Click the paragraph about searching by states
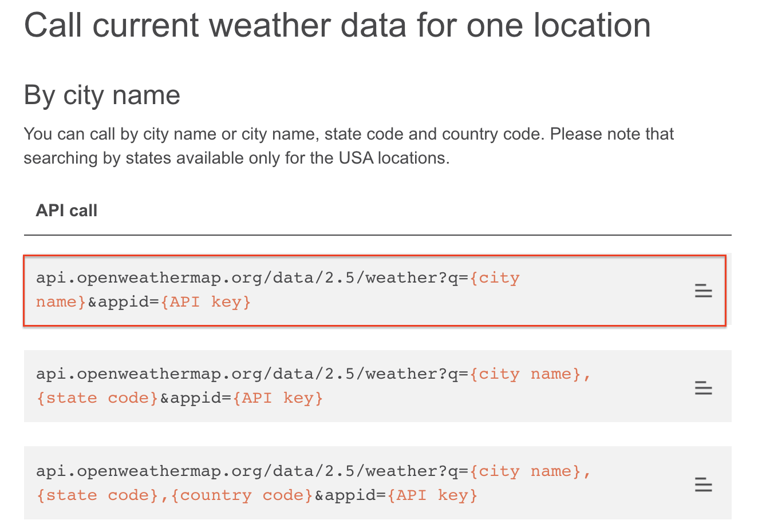This screenshot has height=532, width=758. coord(349,146)
